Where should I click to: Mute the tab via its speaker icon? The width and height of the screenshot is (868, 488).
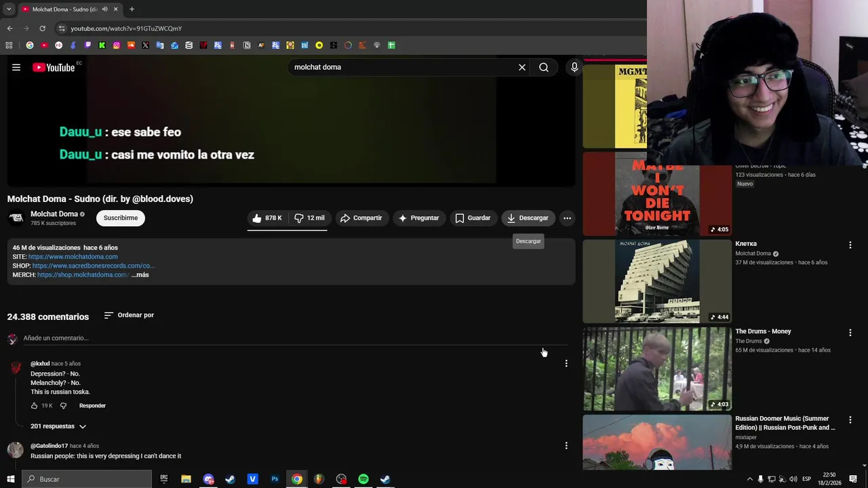pyautogui.click(x=104, y=9)
